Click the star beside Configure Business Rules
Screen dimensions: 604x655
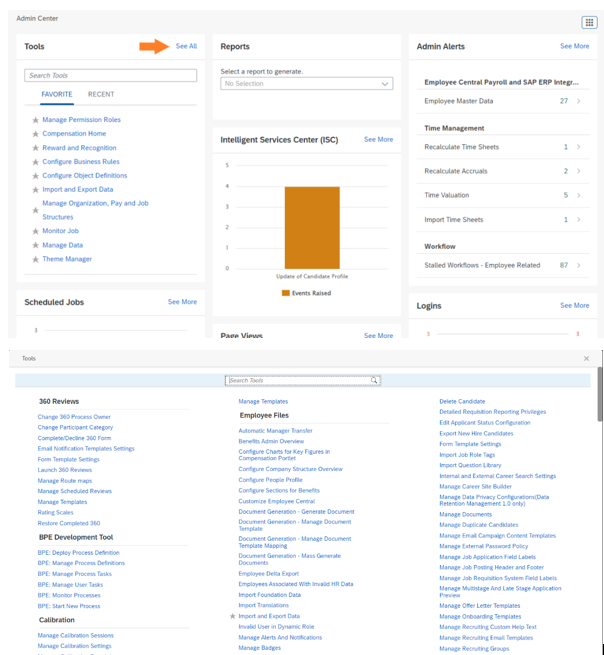pos(36,162)
